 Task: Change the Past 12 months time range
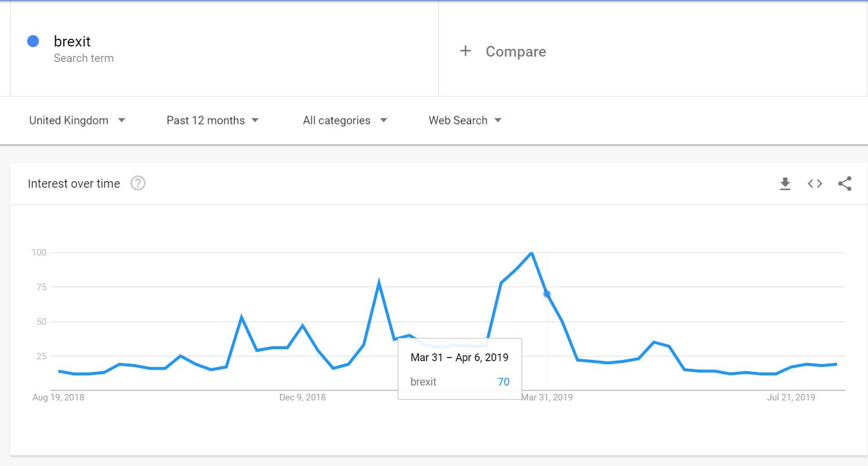[213, 120]
